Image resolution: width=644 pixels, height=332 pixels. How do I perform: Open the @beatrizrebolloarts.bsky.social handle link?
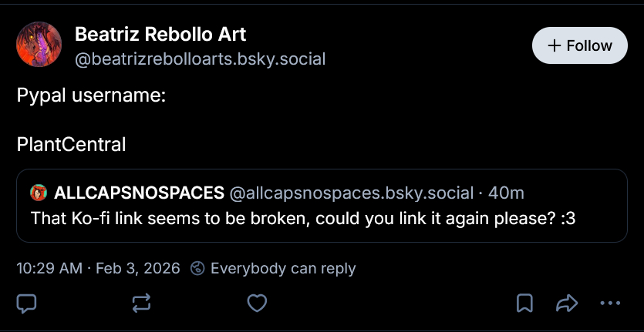point(200,59)
